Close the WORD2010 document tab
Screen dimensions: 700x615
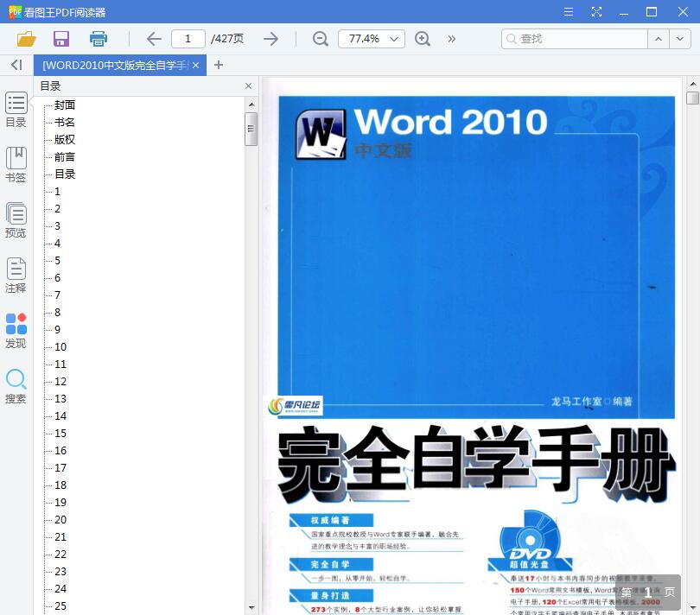(x=195, y=65)
